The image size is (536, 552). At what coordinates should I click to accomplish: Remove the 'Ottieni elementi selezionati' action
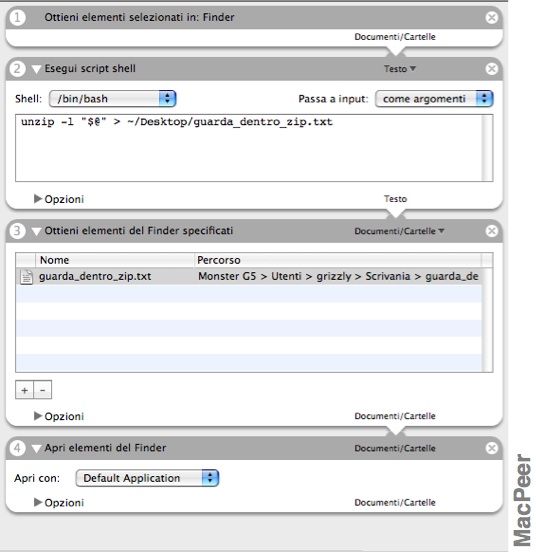[491, 17]
